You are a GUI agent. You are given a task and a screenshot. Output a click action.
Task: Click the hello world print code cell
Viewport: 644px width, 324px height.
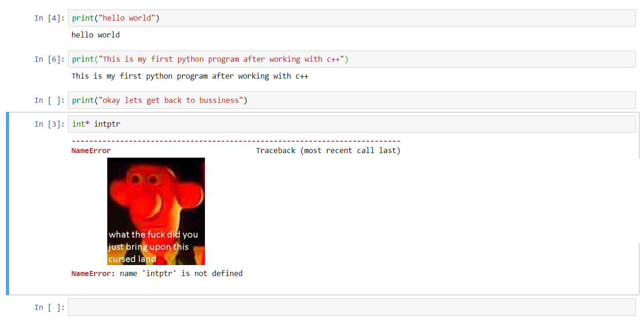pos(351,18)
